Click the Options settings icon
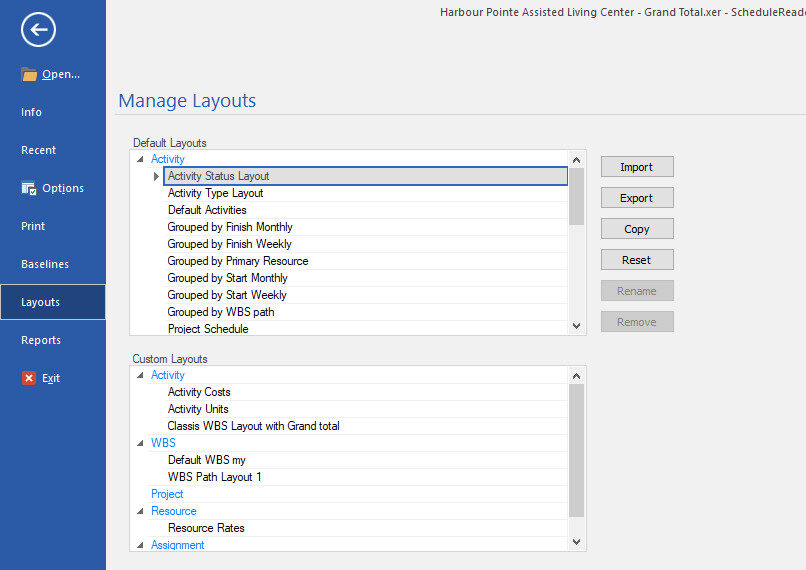 pyautogui.click(x=29, y=188)
